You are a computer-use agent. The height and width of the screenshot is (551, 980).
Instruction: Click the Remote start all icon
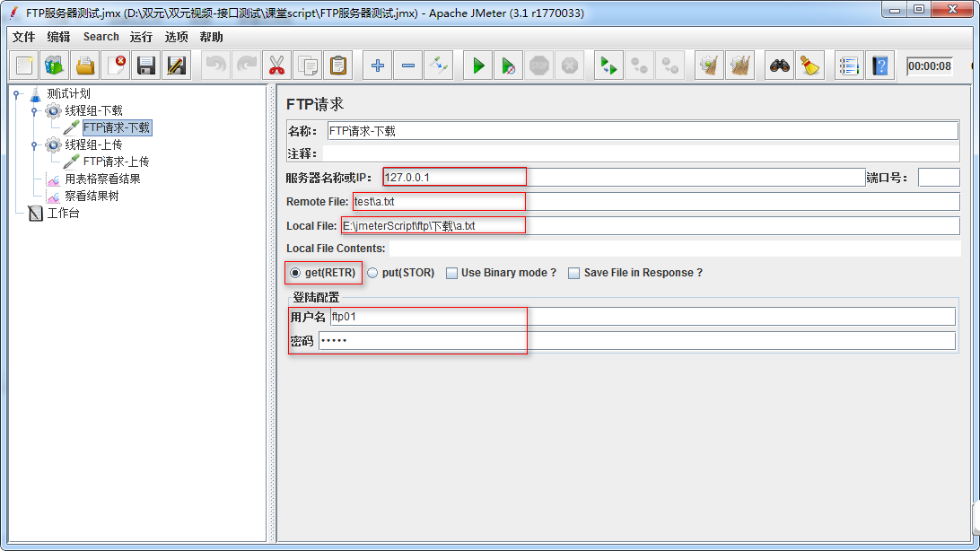pos(608,66)
